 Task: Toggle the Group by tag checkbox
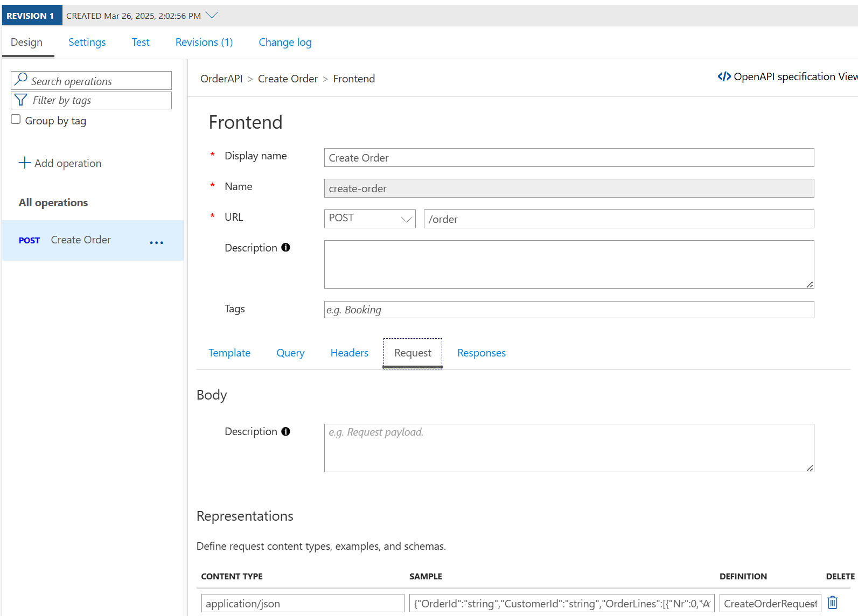pyautogui.click(x=16, y=120)
